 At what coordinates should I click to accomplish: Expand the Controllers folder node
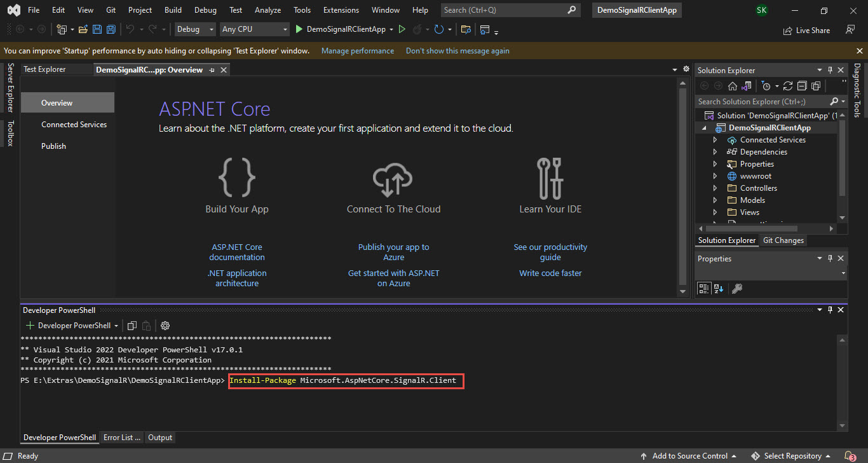tap(715, 188)
